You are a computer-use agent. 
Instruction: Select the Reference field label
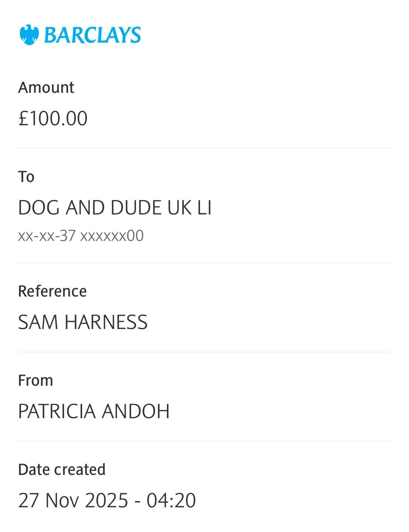(x=52, y=291)
